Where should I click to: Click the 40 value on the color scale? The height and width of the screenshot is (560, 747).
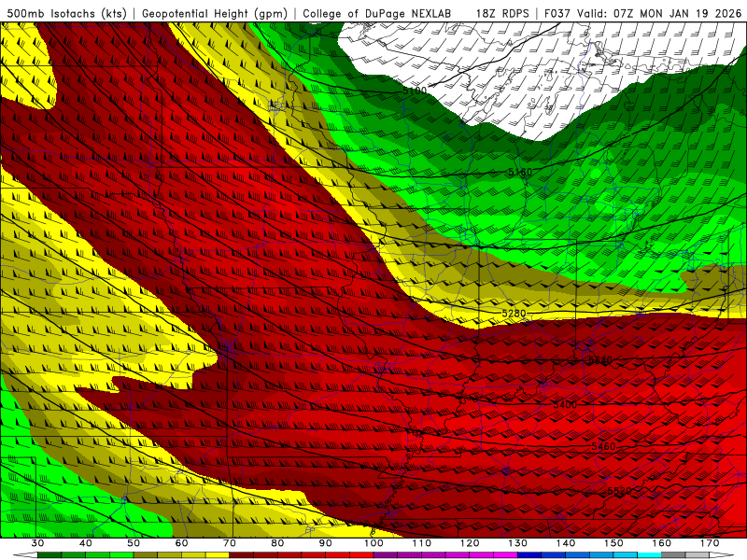86,543
